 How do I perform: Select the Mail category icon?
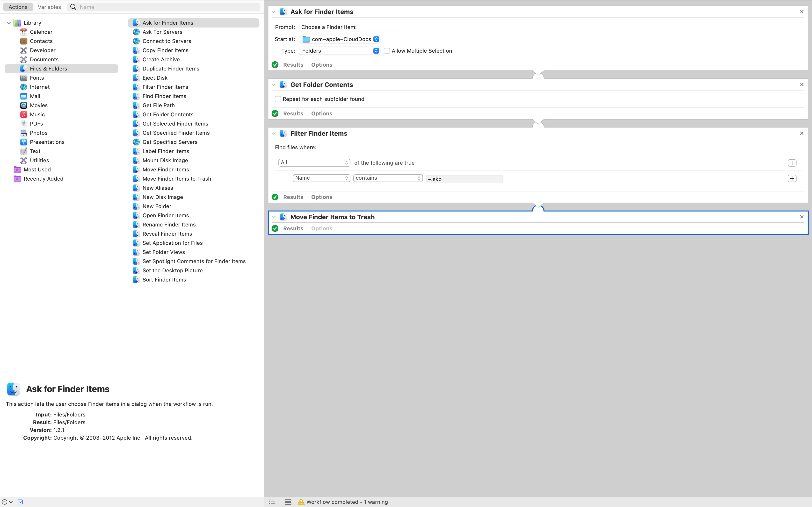[x=23, y=96]
